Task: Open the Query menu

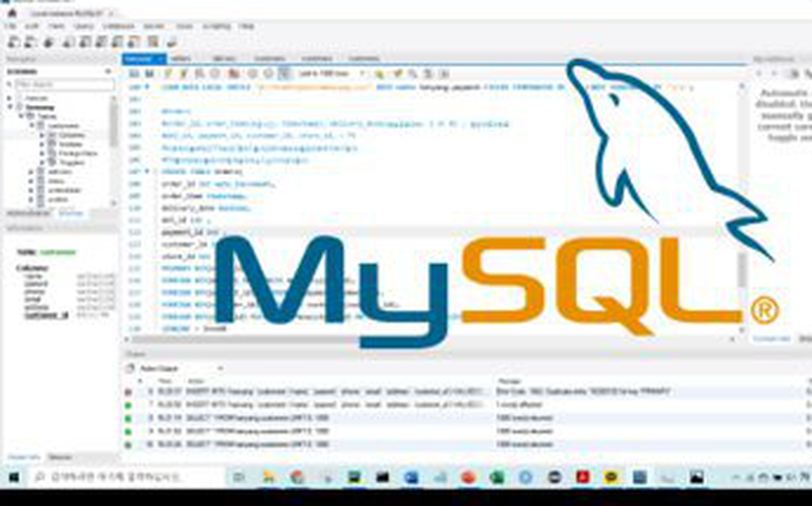Action: point(83,27)
